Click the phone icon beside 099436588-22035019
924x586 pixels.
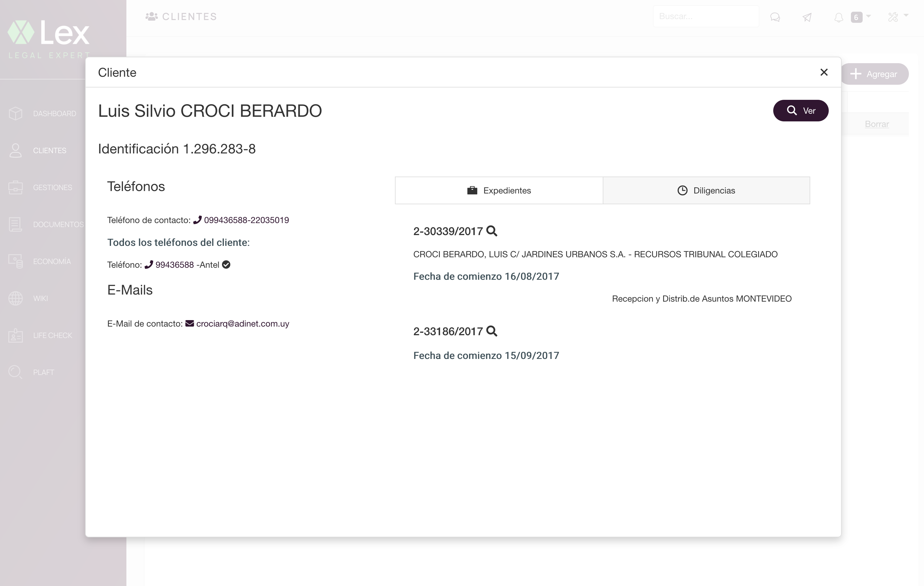(x=197, y=220)
